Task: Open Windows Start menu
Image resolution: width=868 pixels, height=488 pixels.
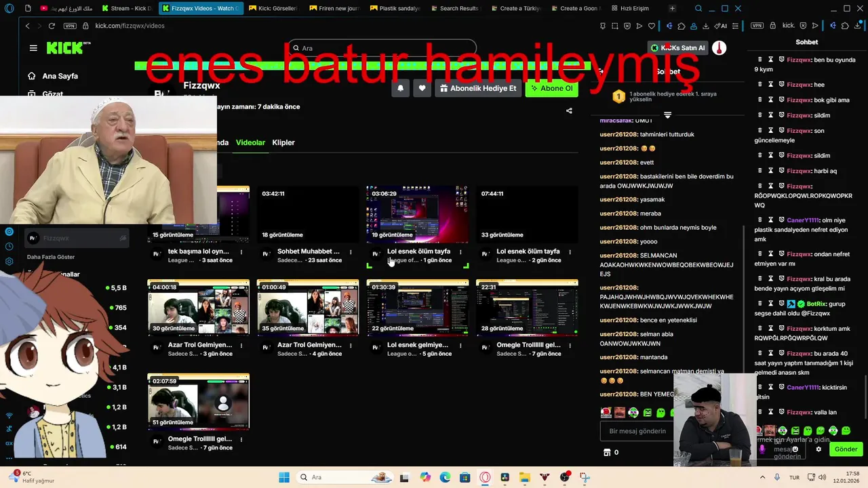Action: (284, 477)
